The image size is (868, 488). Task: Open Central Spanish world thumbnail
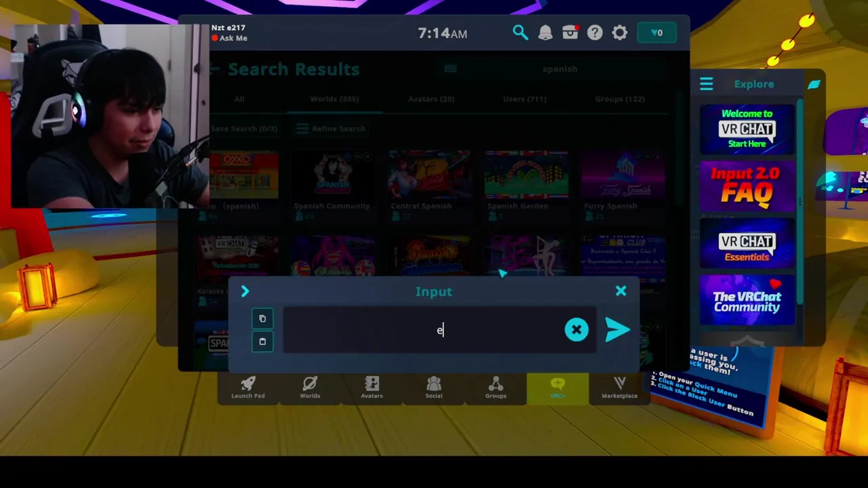(x=429, y=175)
